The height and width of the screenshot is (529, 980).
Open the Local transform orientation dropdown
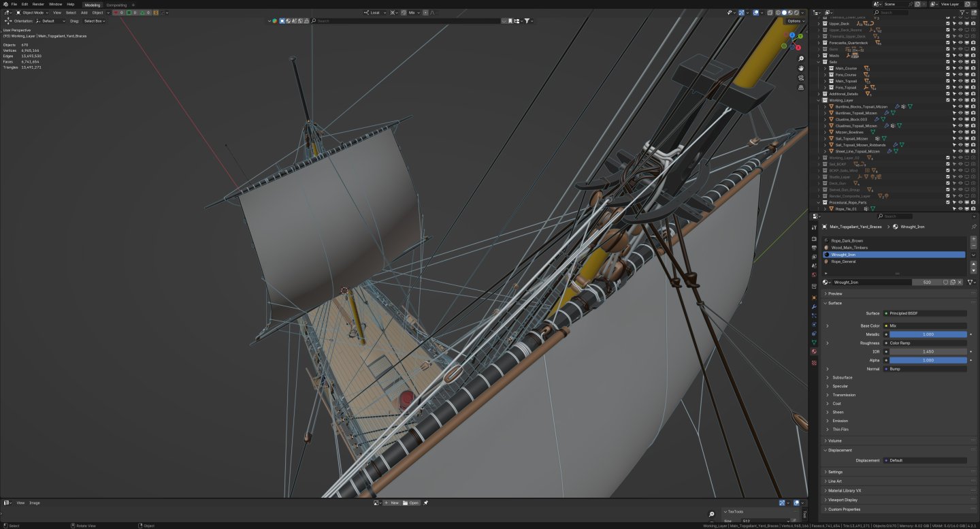click(376, 12)
